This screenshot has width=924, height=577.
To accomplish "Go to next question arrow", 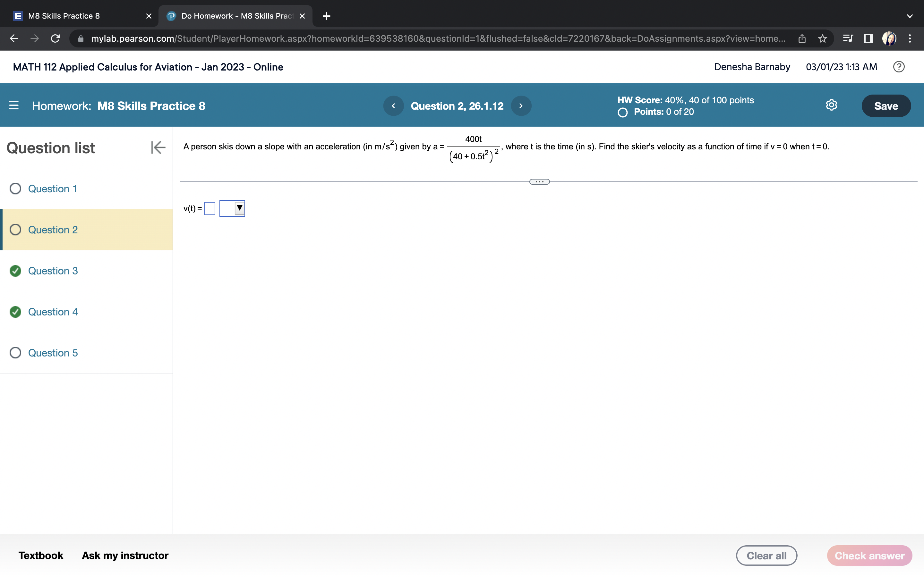I will click(521, 106).
